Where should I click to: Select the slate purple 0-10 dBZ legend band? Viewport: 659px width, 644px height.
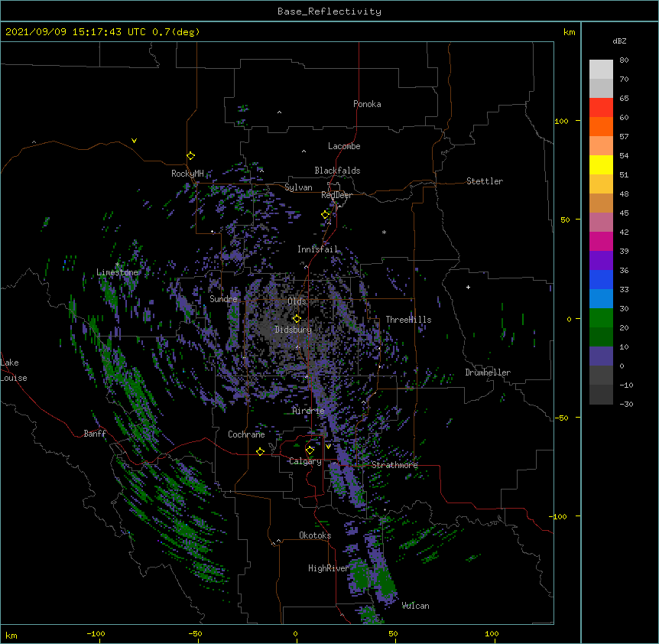coord(601,356)
